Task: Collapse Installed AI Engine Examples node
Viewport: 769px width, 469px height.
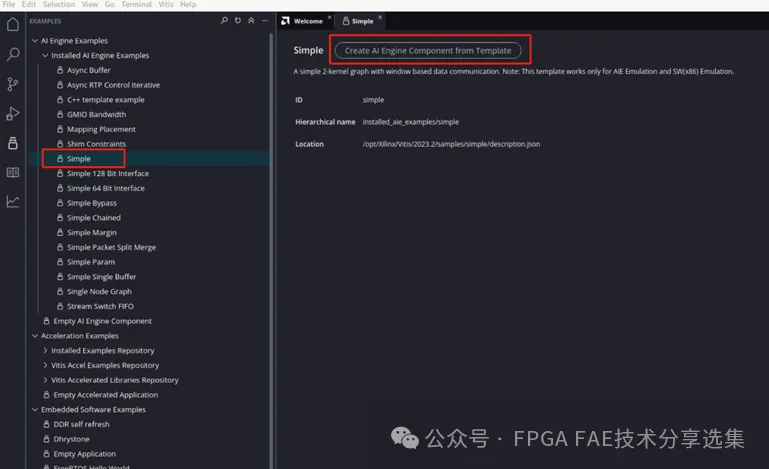Action: (x=45, y=55)
